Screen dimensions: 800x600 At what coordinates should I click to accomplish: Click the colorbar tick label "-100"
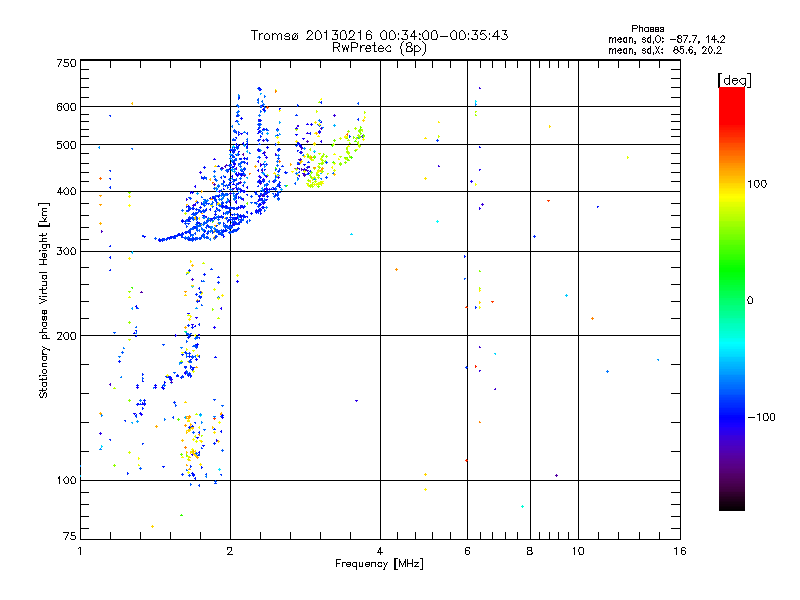pos(761,417)
